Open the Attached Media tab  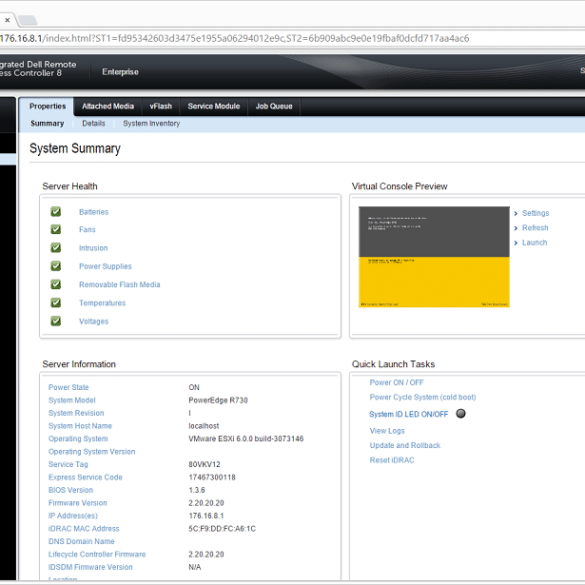click(x=108, y=106)
